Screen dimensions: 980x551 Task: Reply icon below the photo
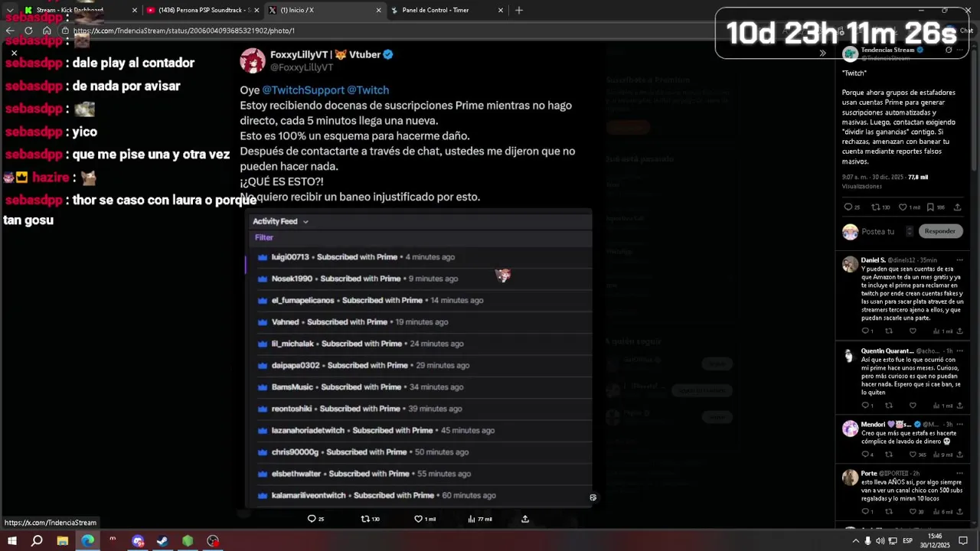(x=312, y=519)
